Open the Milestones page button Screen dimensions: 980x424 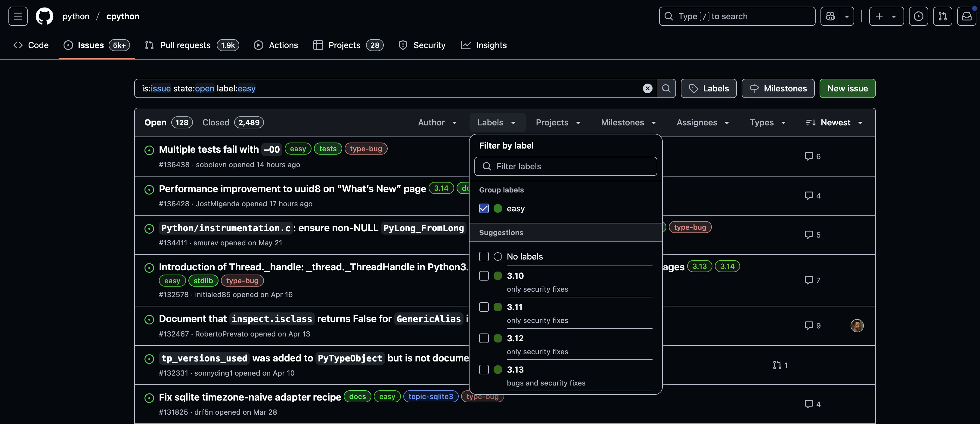(x=778, y=88)
